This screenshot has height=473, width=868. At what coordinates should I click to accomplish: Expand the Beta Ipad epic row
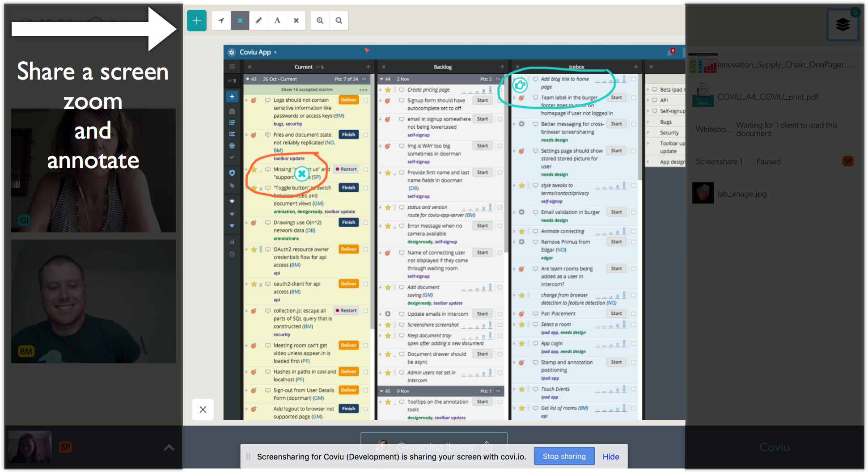(648, 89)
